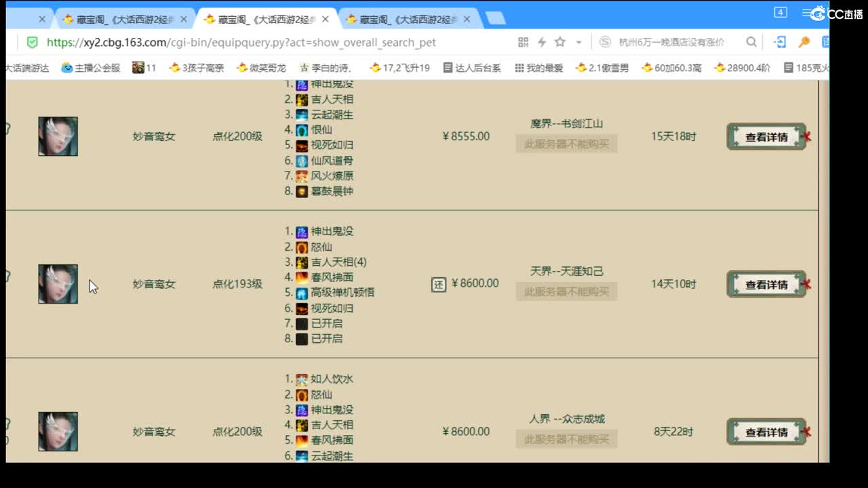This screenshot has width=868, height=488.
Task: Click the 春风拂面 skill icon in the 点化193级 row
Action: tap(302, 277)
